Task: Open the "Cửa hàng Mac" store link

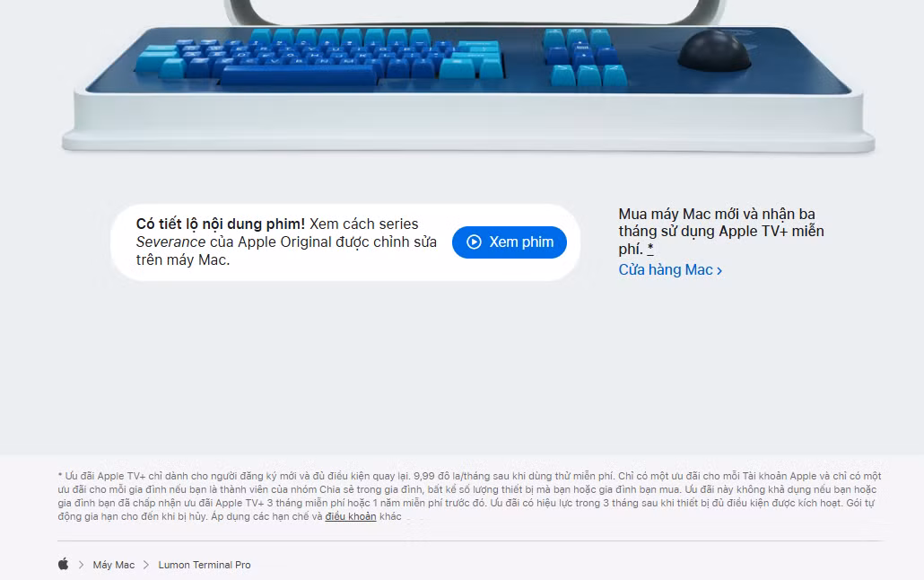Action: pyautogui.click(x=666, y=269)
